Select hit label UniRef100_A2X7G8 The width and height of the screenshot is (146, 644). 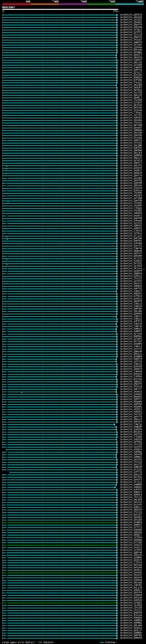[x=131, y=93]
